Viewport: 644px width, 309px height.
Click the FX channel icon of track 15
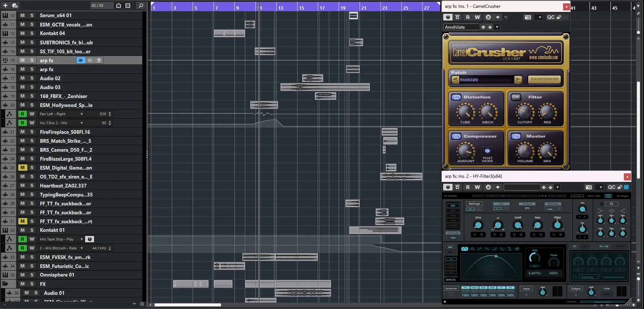5,60
